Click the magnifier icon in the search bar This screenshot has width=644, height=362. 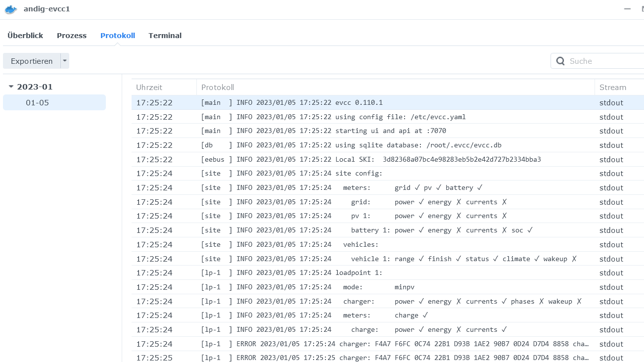pyautogui.click(x=560, y=61)
